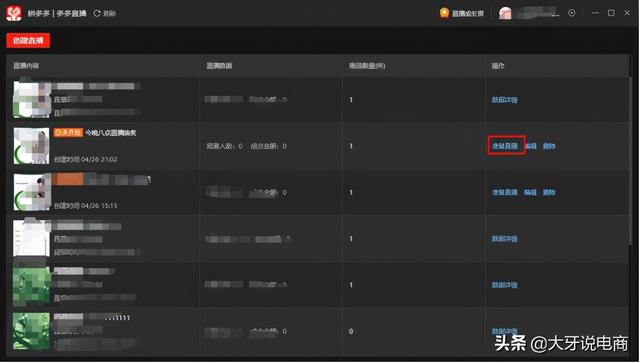
Task: Click the red 创建直播 button
Action: pos(28,40)
